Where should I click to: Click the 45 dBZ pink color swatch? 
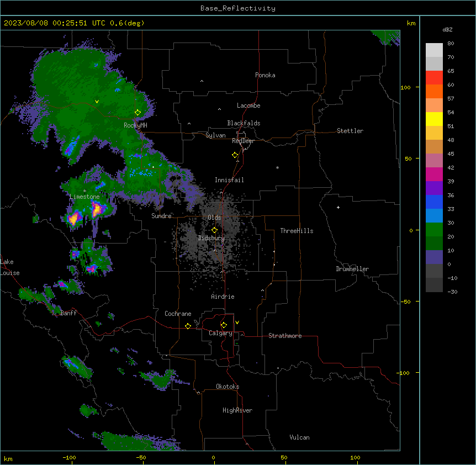(434, 161)
